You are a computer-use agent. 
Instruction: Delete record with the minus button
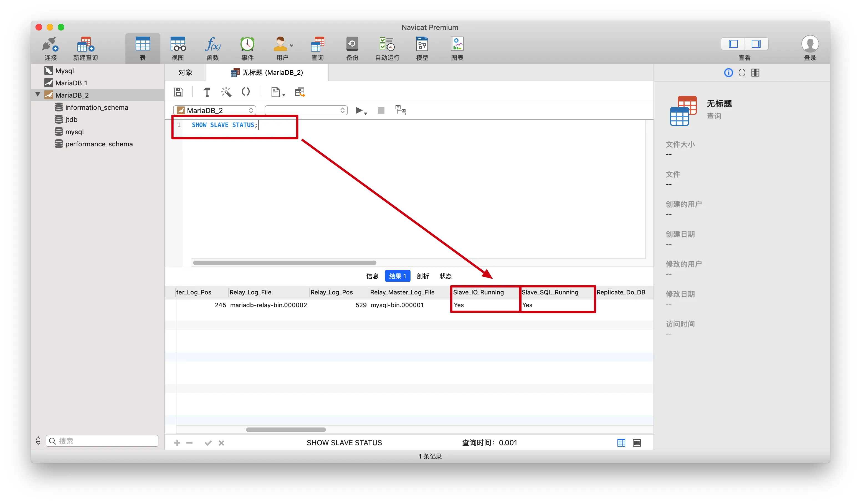pyautogui.click(x=189, y=442)
